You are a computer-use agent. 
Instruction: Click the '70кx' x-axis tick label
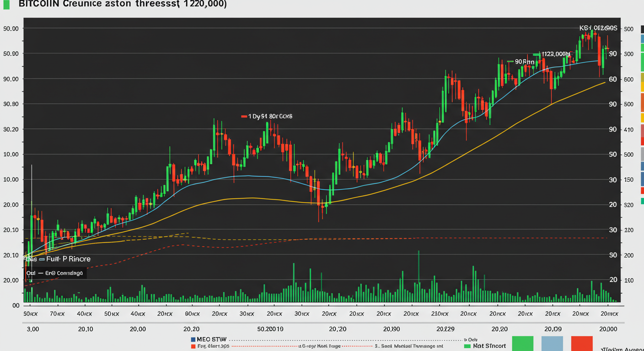[58, 314]
